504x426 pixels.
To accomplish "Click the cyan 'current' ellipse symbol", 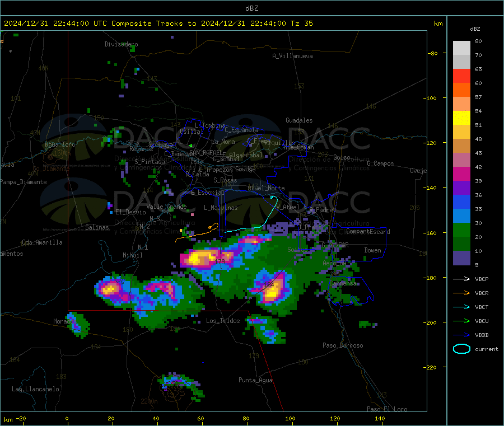I will (x=461, y=349).
